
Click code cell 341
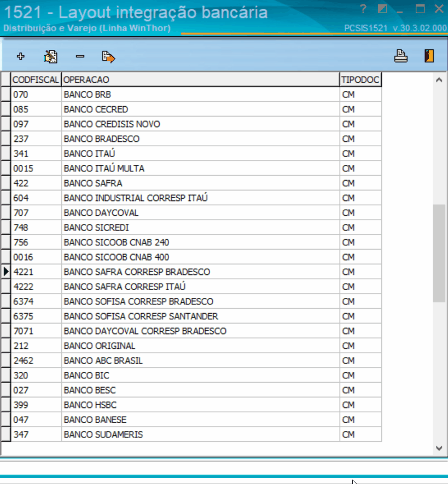tap(36, 153)
